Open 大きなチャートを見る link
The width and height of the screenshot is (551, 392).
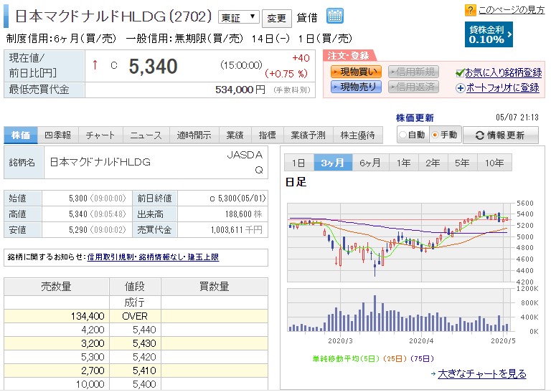[x=482, y=374]
